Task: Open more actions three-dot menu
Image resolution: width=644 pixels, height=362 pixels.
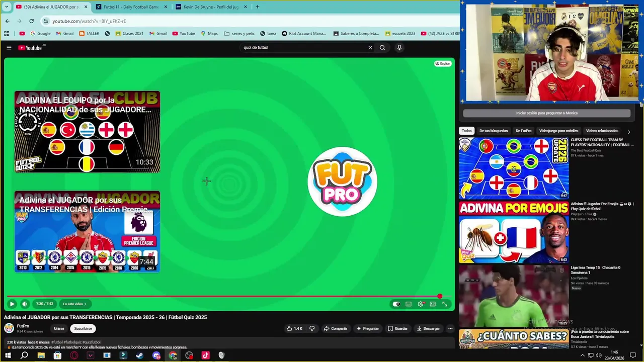Action: (x=450, y=328)
